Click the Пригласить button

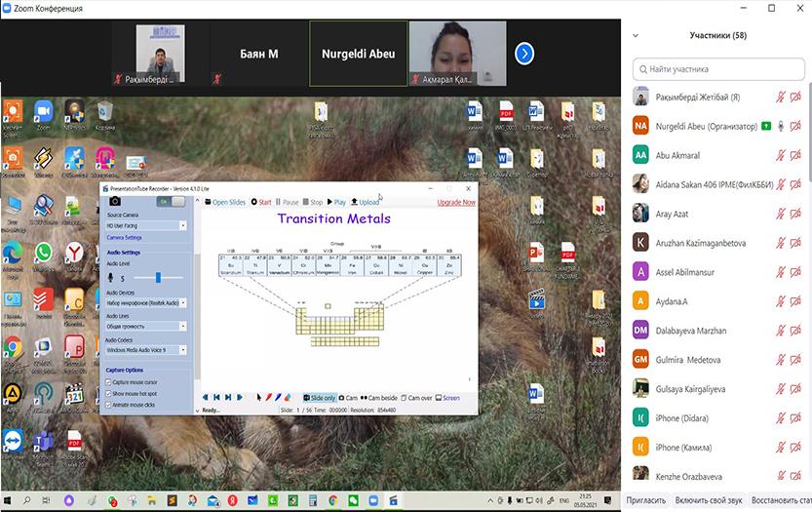[x=645, y=500]
